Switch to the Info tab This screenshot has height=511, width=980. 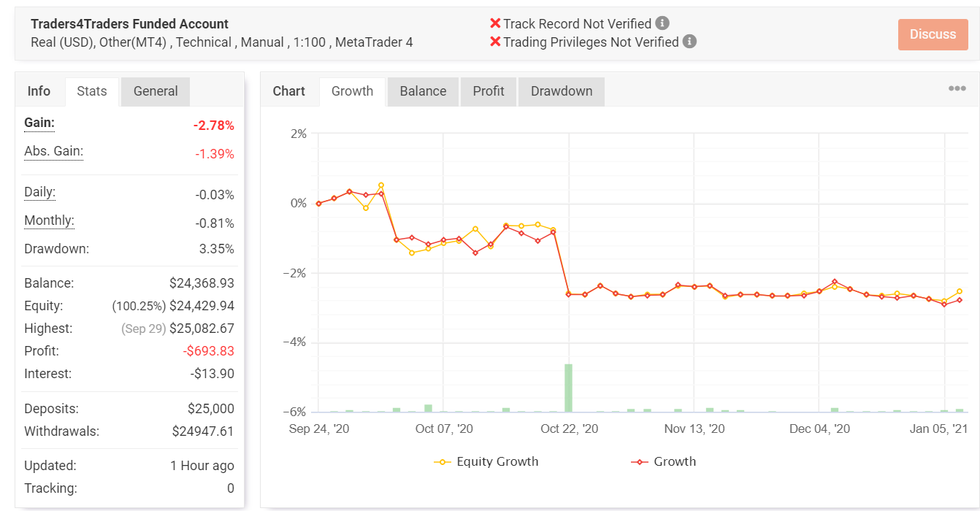[39, 91]
